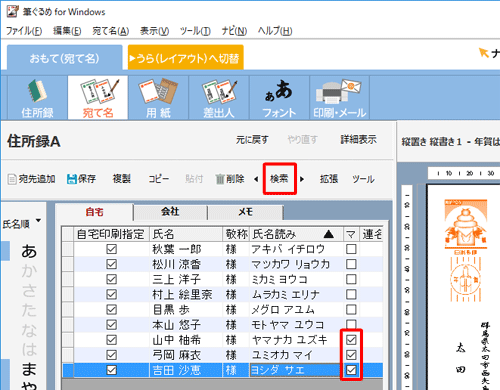This screenshot has width=500, height=390.
Task: Open the ファイル(F) menu
Action: tap(24, 31)
